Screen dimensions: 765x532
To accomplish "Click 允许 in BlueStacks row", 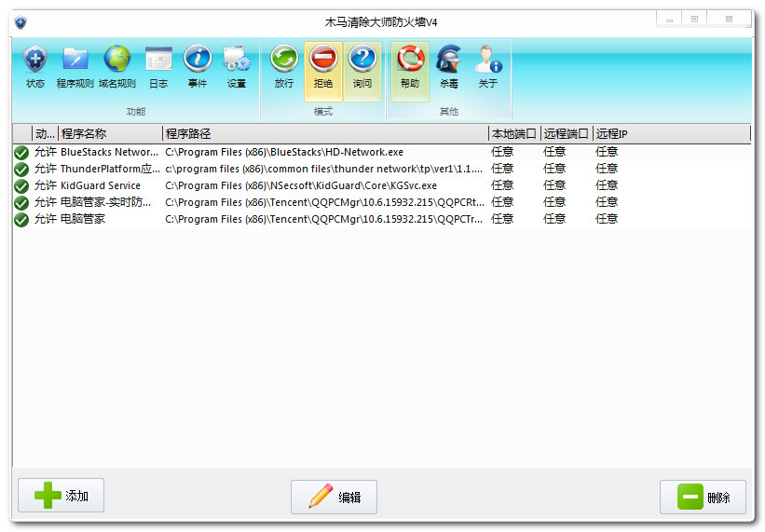I will point(46,152).
